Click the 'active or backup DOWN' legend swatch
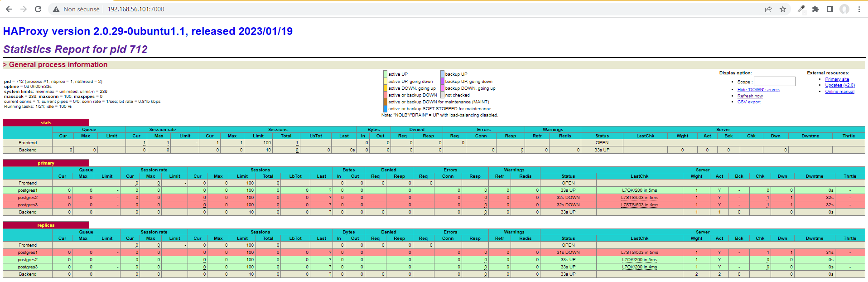Image resolution: width=868 pixels, height=282 pixels. [385, 95]
